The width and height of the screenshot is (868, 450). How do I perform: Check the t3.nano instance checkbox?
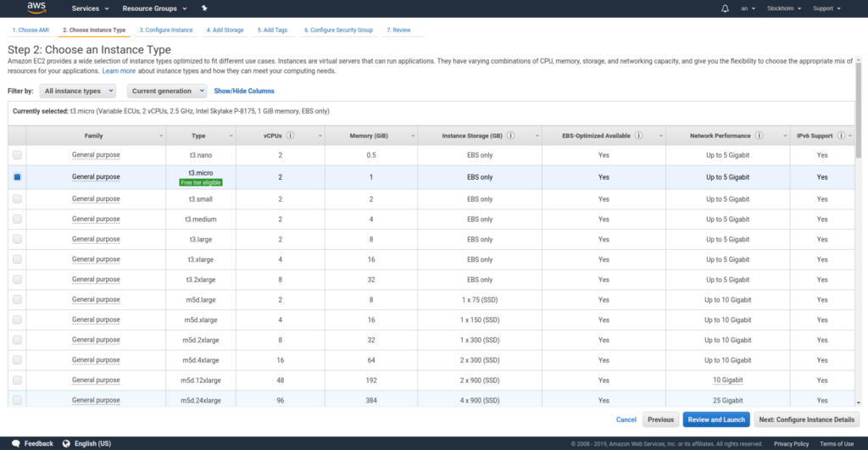coord(17,156)
